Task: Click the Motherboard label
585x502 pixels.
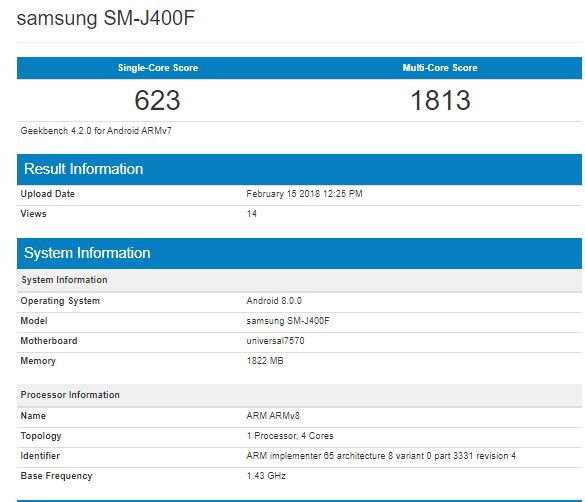Action: coord(49,341)
